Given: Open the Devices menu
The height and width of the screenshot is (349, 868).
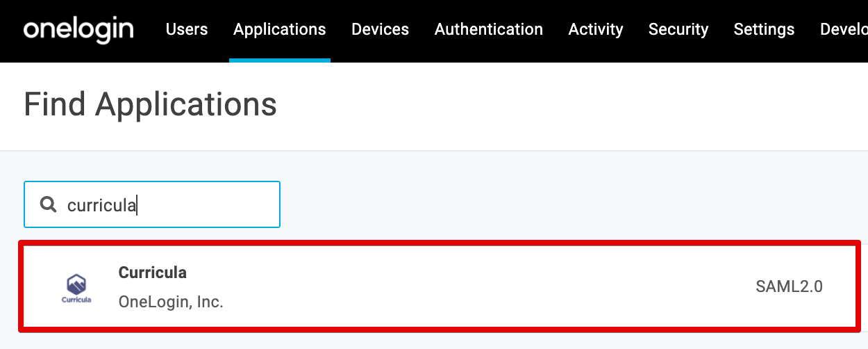Looking at the screenshot, I should [x=381, y=30].
